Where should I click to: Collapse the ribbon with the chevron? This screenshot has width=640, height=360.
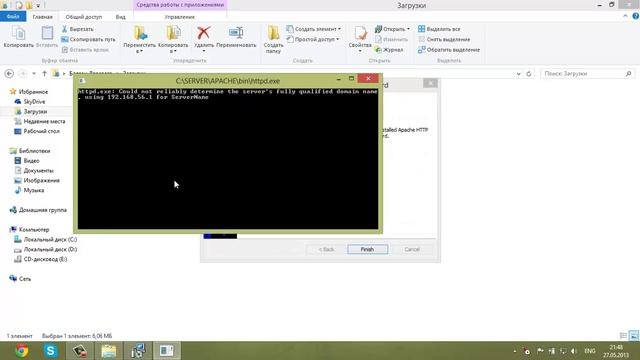[625, 16]
